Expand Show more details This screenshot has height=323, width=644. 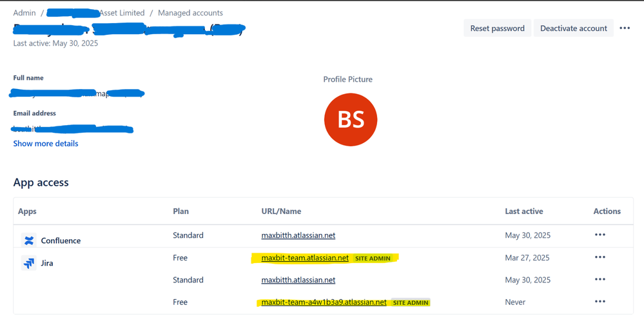[46, 143]
